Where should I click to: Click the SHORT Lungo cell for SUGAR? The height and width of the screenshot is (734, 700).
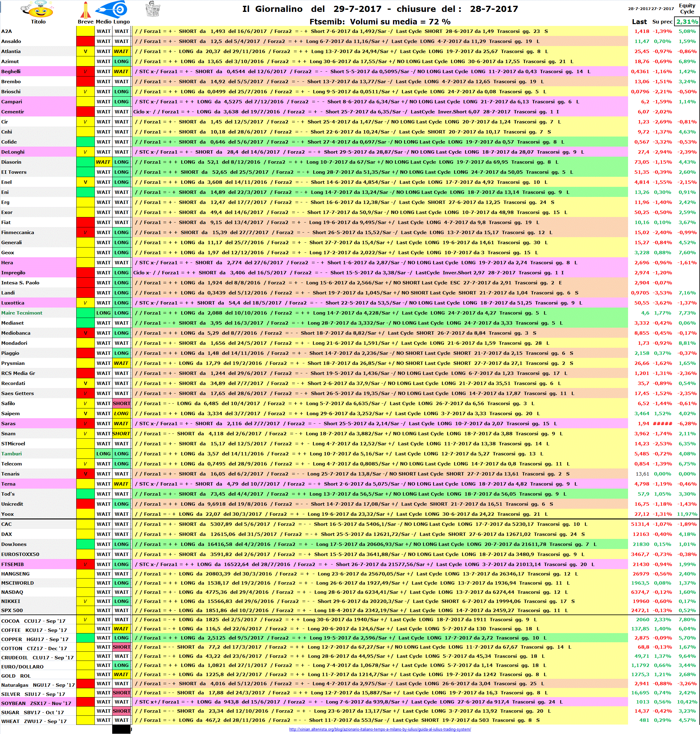(122, 711)
